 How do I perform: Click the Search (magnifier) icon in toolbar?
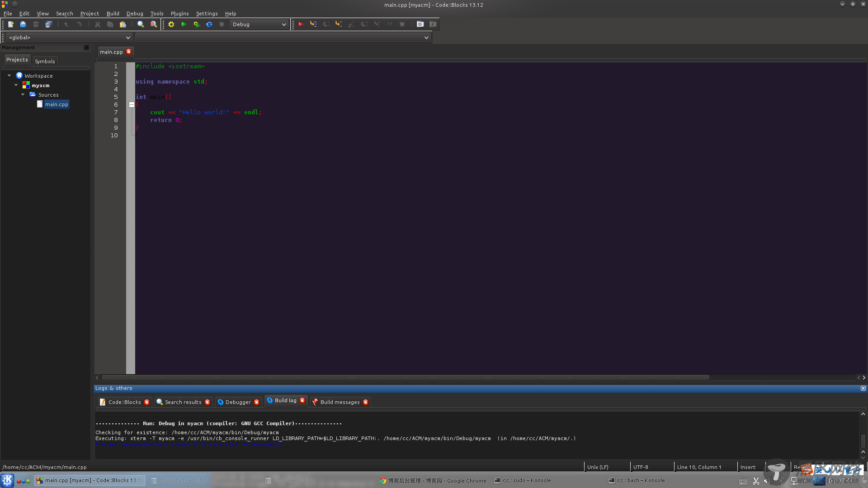pyautogui.click(x=140, y=24)
